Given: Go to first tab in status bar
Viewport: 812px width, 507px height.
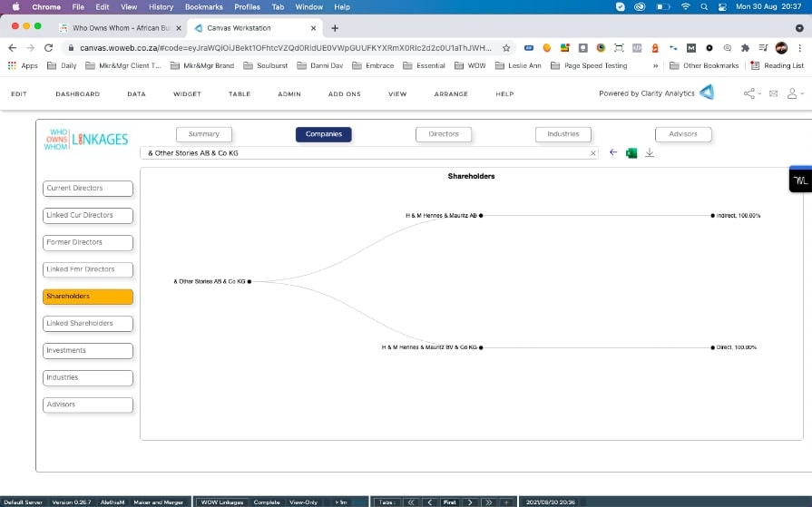Looking at the screenshot, I should point(449,502).
